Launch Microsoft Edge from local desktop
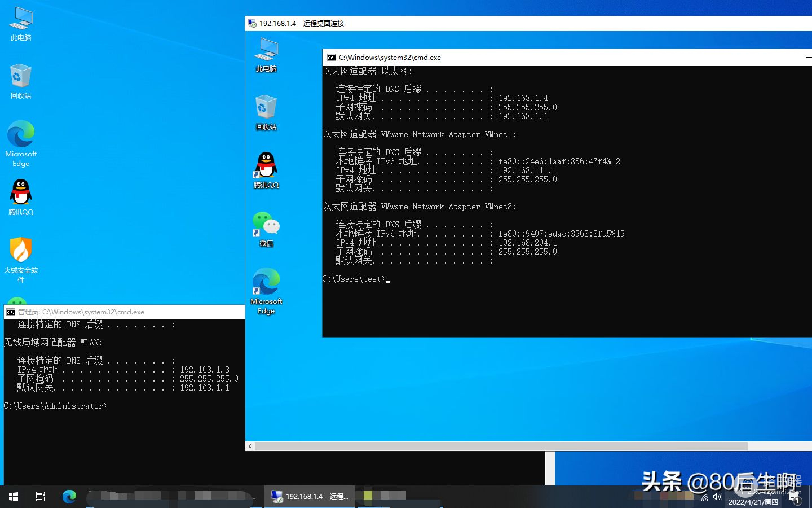 point(21,143)
